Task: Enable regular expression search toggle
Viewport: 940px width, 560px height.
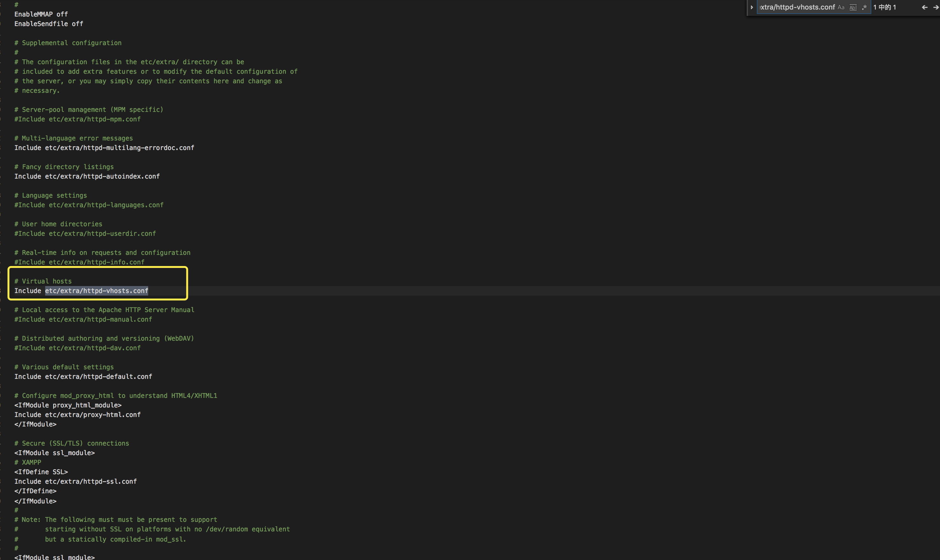Action: (865, 7)
